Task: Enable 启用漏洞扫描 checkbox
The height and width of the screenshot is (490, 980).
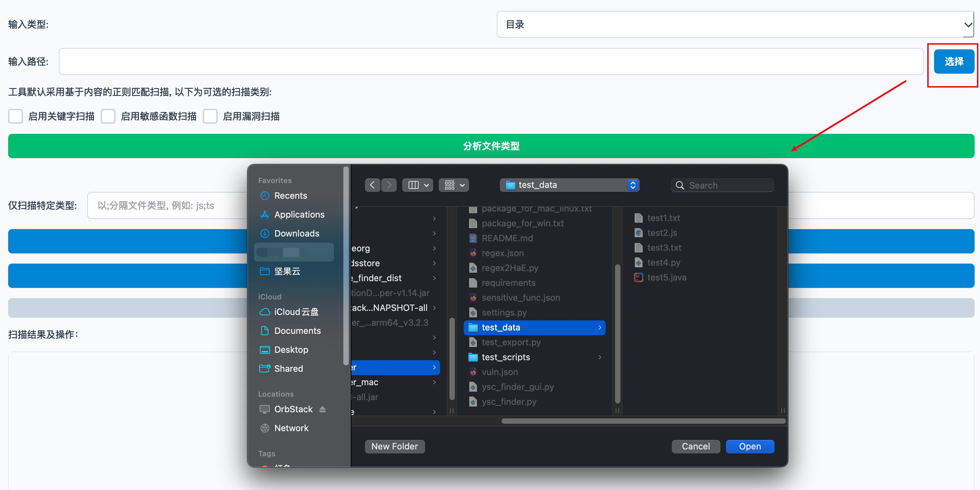Action: pyautogui.click(x=210, y=116)
